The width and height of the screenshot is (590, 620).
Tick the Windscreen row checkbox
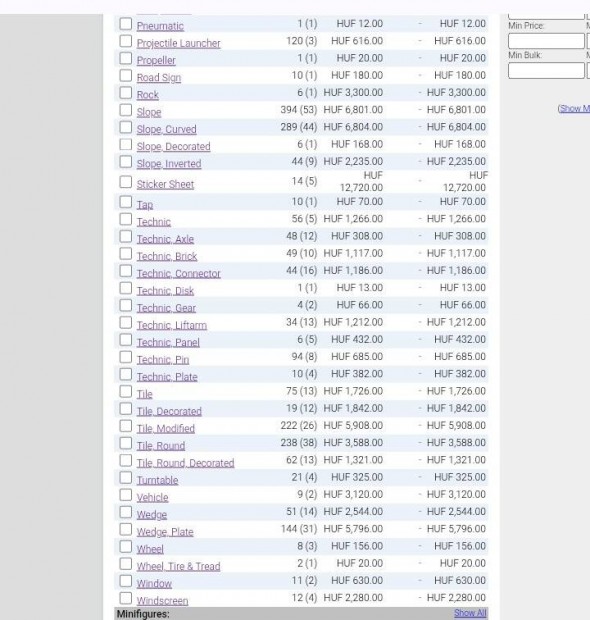click(126, 598)
